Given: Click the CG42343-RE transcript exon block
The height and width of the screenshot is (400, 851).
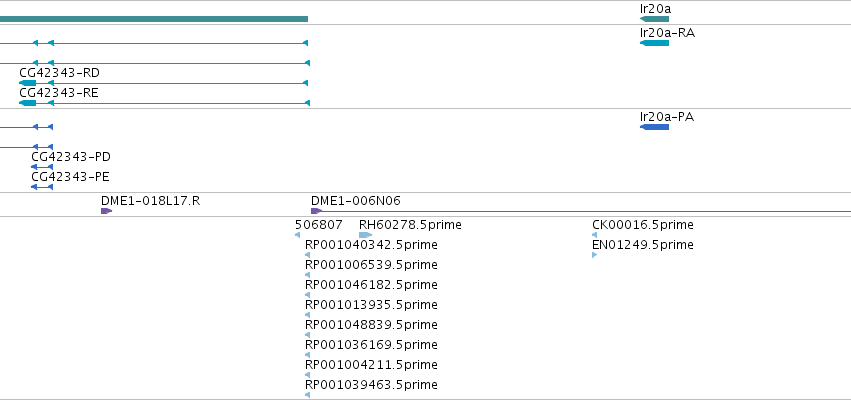Looking at the screenshot, I should pyautogui.click(x=27, y=103).
